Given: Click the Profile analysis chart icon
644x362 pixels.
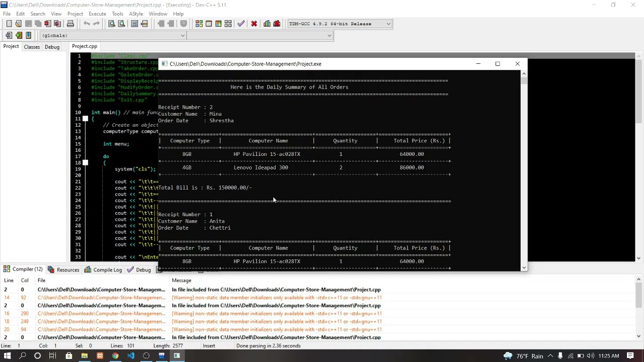Looking at the screenshot, I should pyautogui.click(x=267, y=24).
